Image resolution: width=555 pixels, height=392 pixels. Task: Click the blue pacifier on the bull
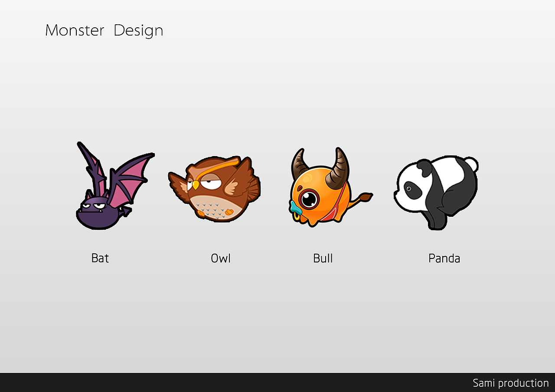295,208
